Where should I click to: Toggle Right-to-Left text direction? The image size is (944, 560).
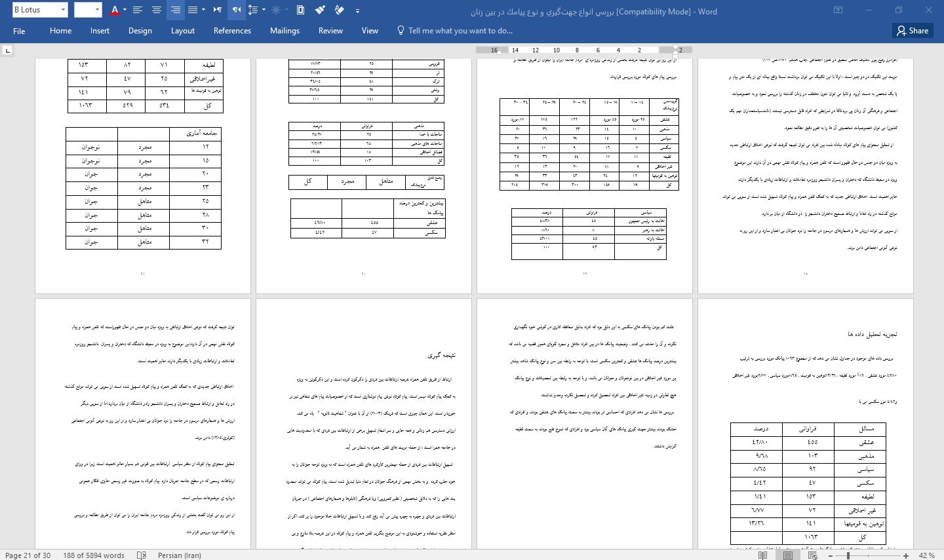click(x=237, y=10)
